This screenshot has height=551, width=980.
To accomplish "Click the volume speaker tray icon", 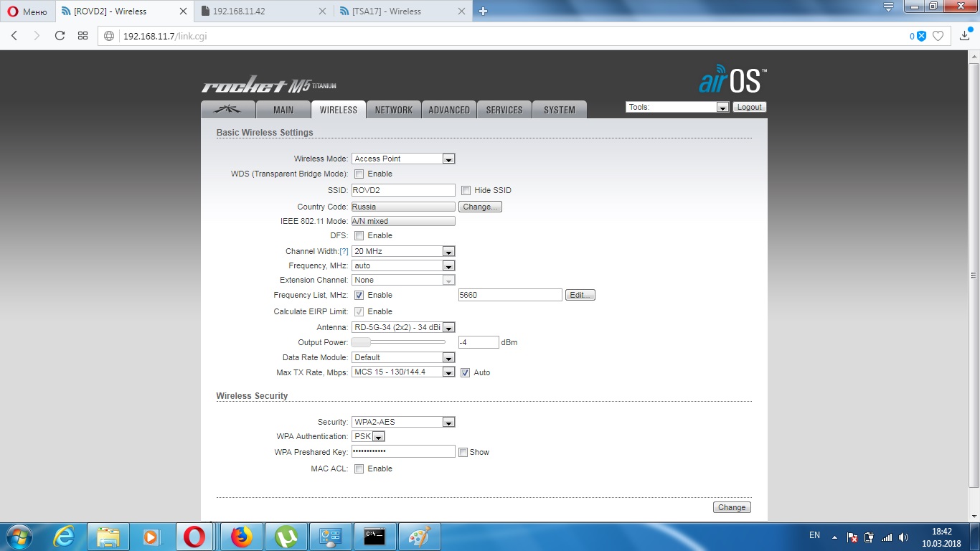I will pyautogui.click(x=903, y=537).
